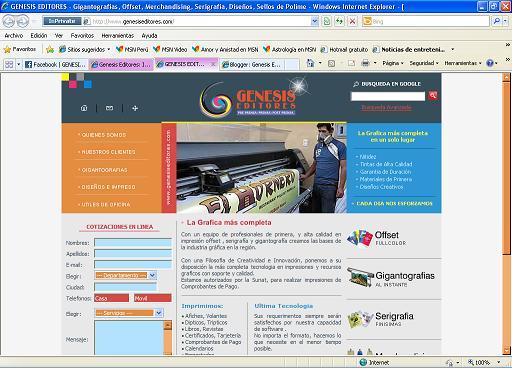The height and width of the screenshot is (368, 512).
Task: Expand the address bar history dropdown
Action: pos(314,21)
